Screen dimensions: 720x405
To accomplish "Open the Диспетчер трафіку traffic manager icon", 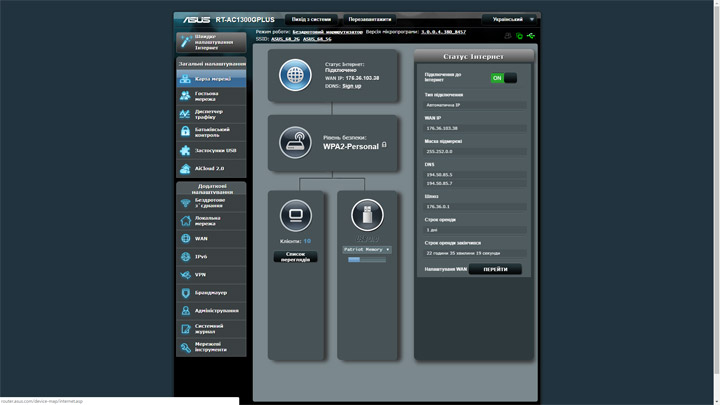I will [185, 114].
